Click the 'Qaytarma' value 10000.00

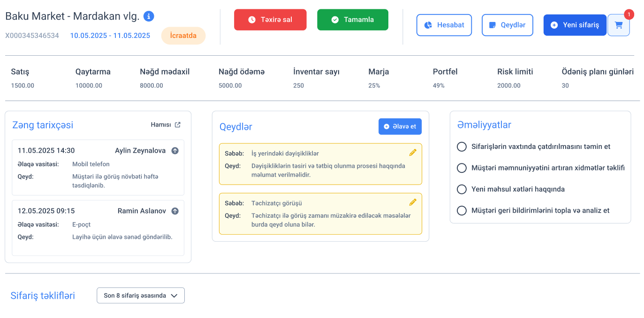89,86
